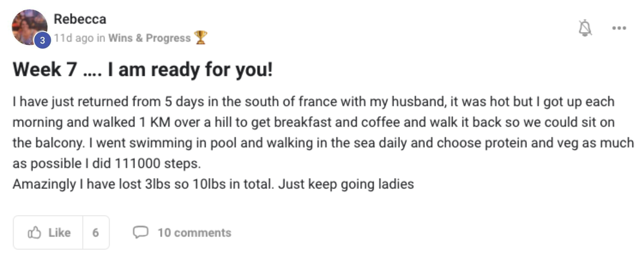Click the "Just keep going ladies" sentence

(x=346, y=184)
